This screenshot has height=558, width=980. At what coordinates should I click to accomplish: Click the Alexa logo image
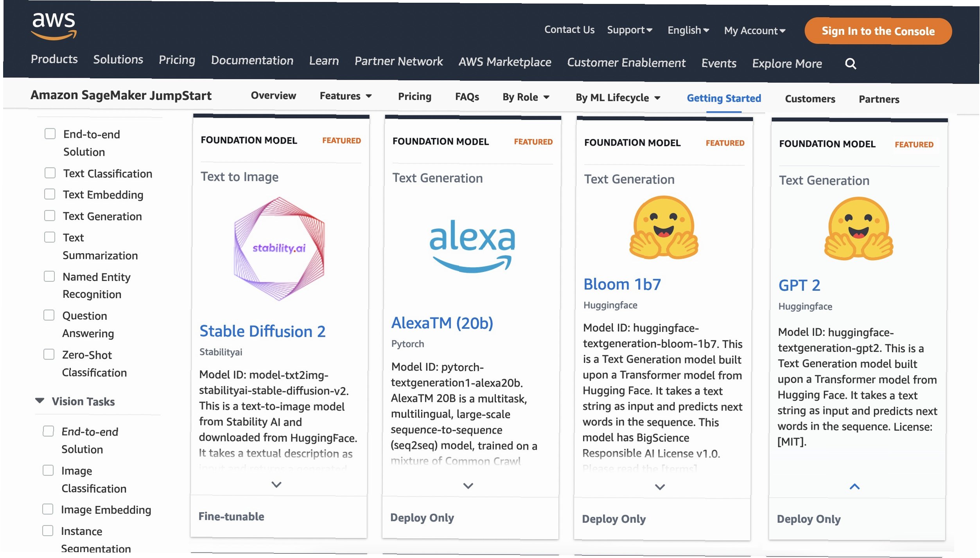point(472,245)
